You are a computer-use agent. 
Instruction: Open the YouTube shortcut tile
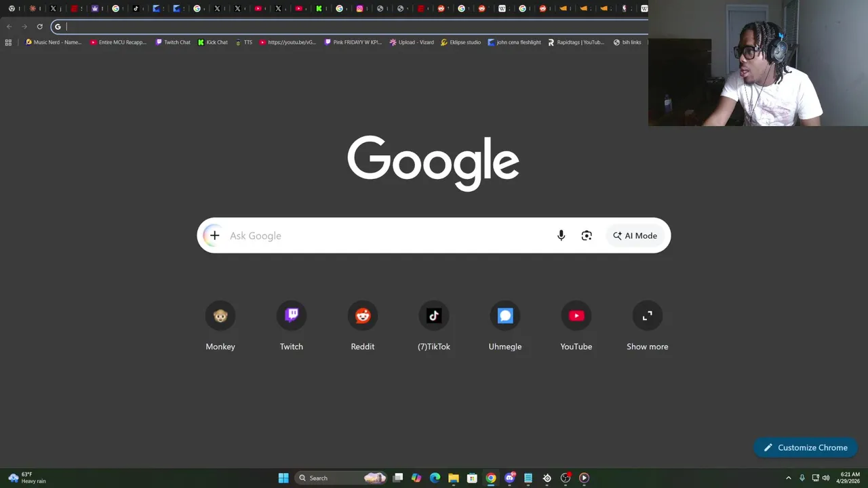(x=576, y=327)
